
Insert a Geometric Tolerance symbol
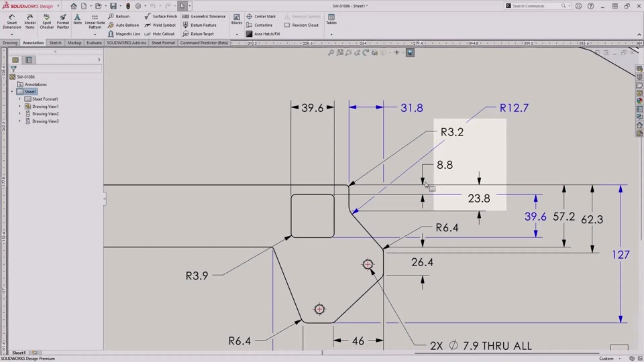(x=204, y=16)
